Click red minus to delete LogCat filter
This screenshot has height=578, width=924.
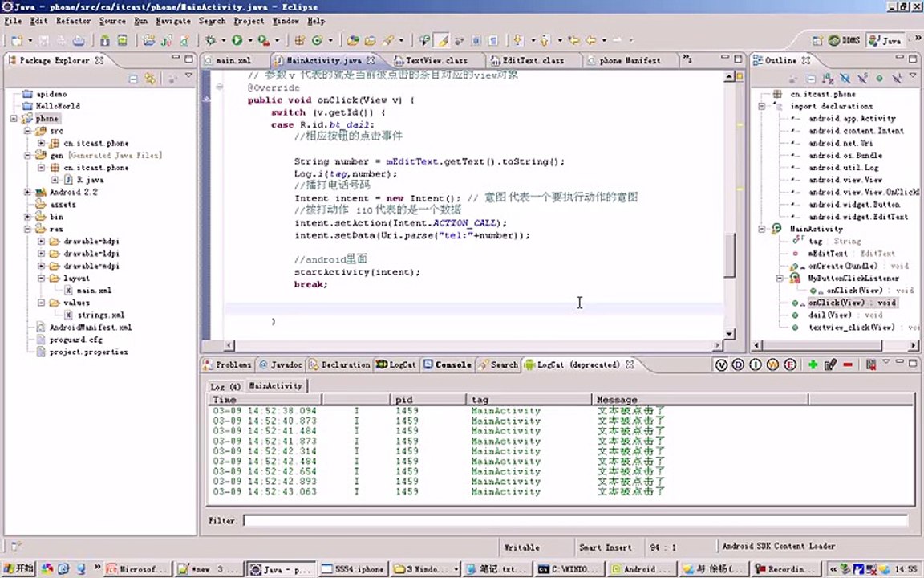tap(847, 365)
